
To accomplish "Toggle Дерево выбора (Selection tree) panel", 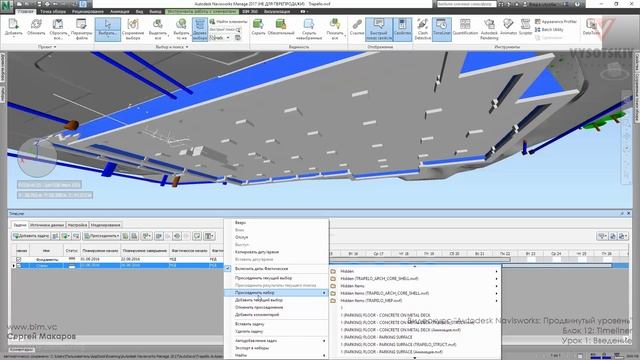I will click(x=200, y=29).
